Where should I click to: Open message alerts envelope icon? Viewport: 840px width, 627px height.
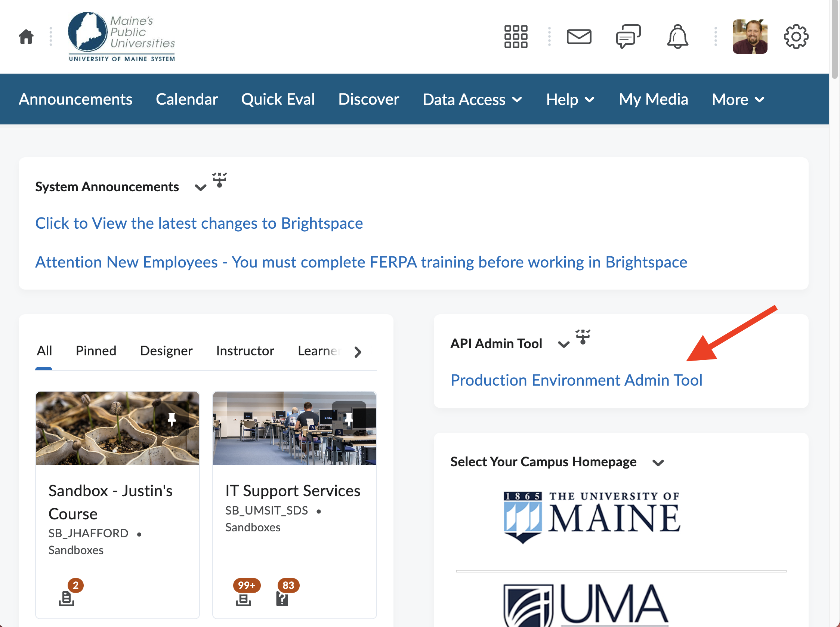[578, 37]
